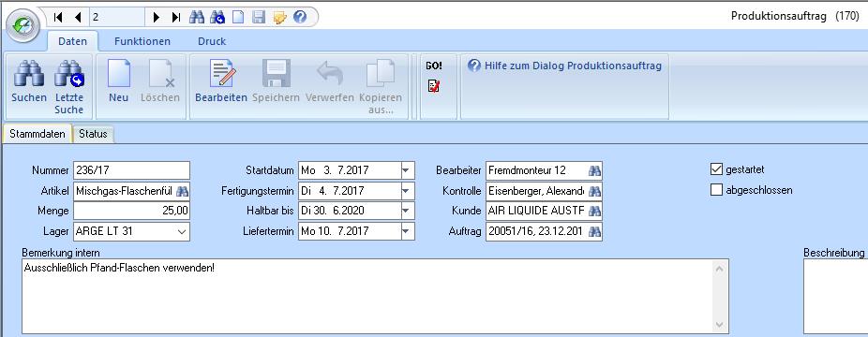Open the Liefertermin date dropdown arrow

tap(407, 231)
